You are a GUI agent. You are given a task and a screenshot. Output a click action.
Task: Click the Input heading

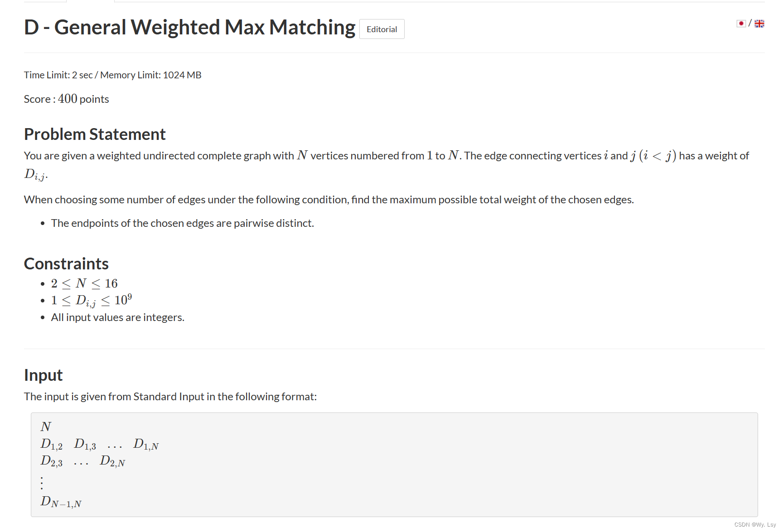[43, 374]
